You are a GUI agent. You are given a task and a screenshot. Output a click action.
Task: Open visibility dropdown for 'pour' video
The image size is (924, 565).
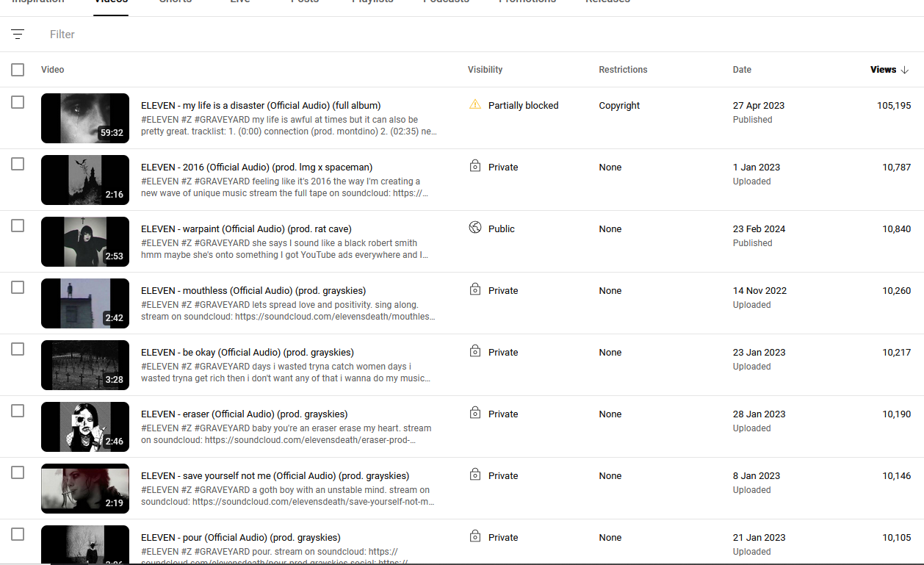tap(502, 537)
